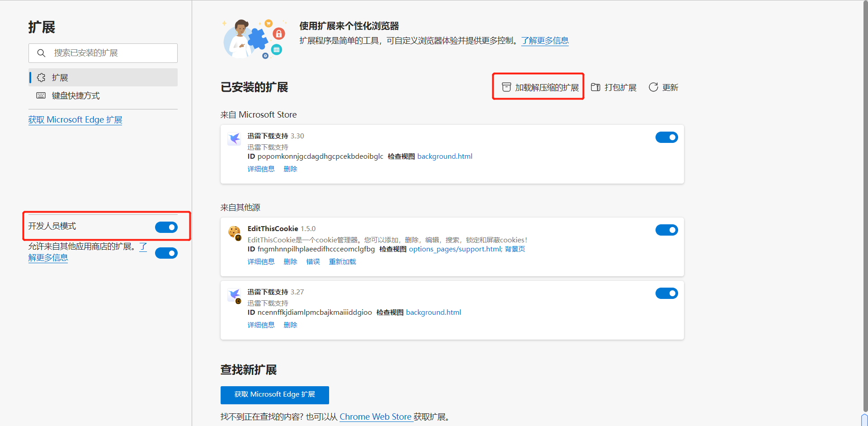This screenshot has width=868, height=426.
Task: Open options_pages/support.html inspect view
Action: point(455,249)
